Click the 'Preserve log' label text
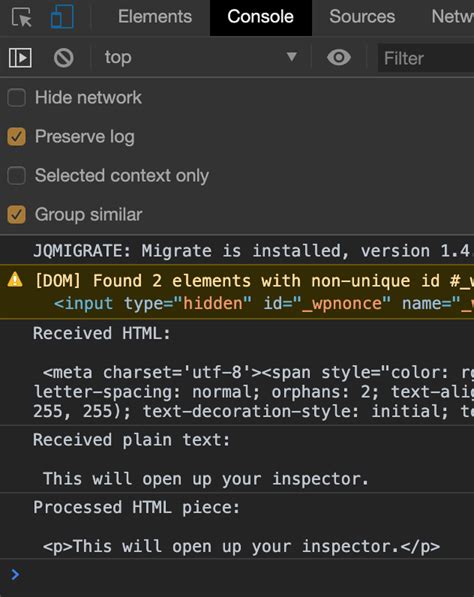 (85, 137)
